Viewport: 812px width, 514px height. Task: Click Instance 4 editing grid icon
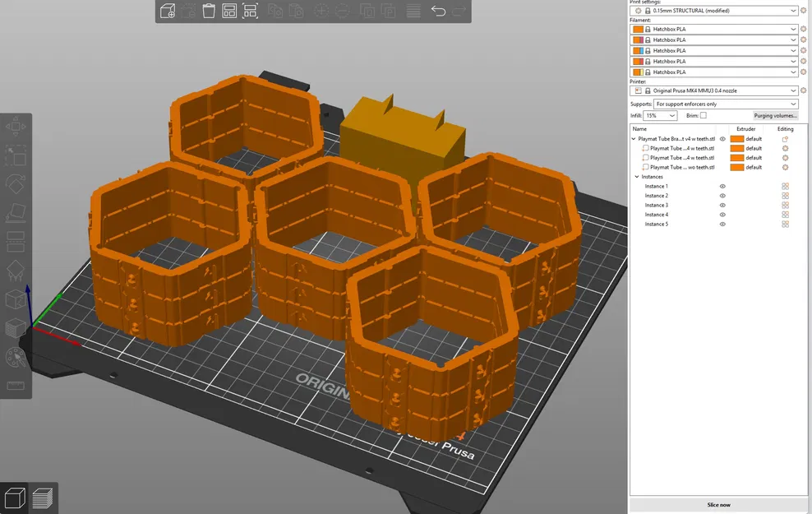click(x=785, y=215)
